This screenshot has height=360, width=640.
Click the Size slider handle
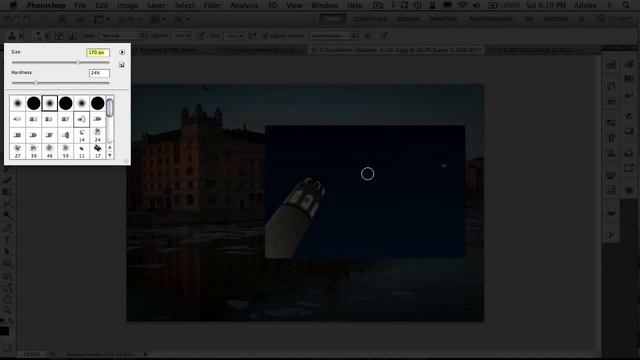[78, 62]
